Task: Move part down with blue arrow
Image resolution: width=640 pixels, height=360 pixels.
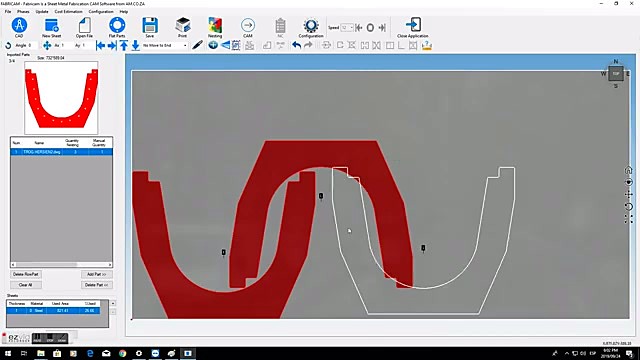Action: (x=136, y=45)
